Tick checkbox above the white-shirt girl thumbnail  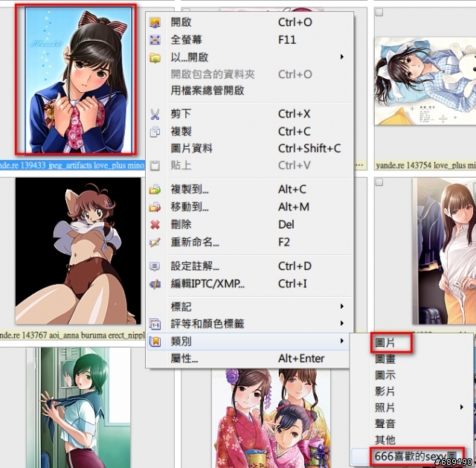[379, 182]
